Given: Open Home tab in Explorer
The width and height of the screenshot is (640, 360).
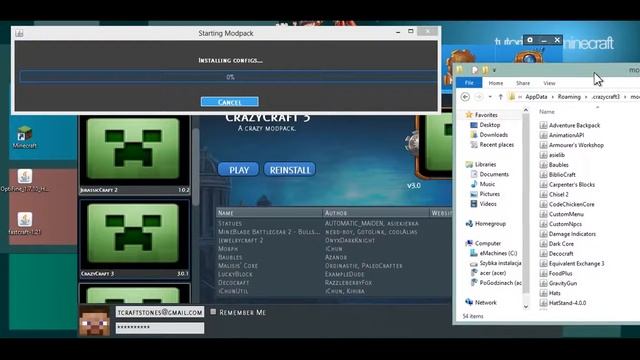Looking at the screenshot, I should (496, 83).
